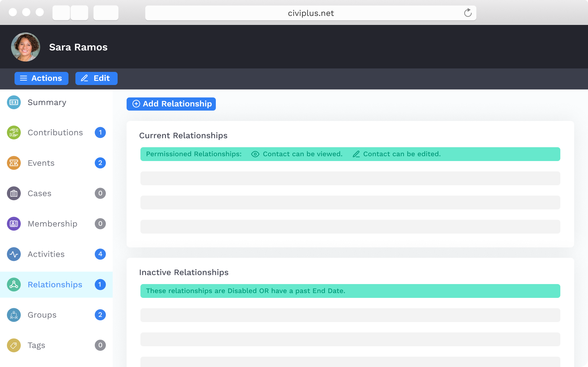588x367 pixels.
Task: Click the Contributions hand-with-coin icon
Action: coord(13,132)
